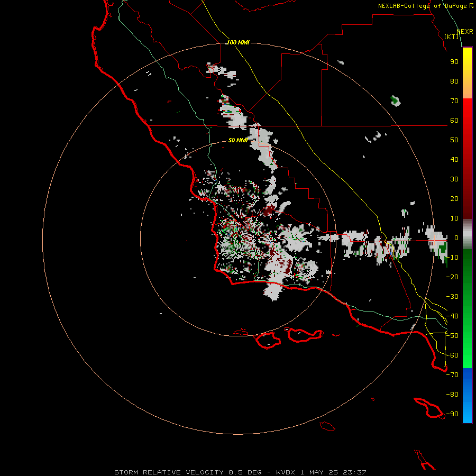Click the -60 value on the velocity scale
The image size is (476, 476).
(452, 355)
